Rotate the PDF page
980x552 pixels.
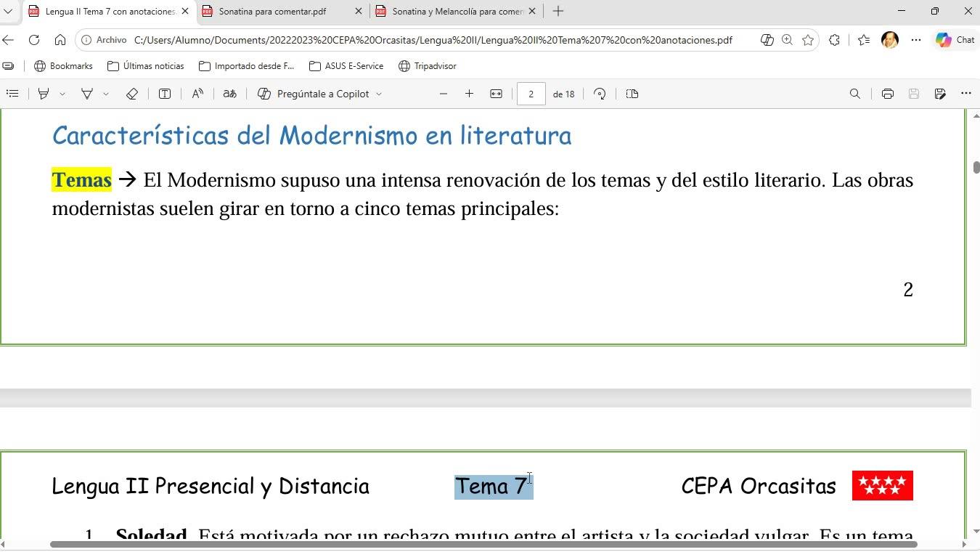pos(600,94)
